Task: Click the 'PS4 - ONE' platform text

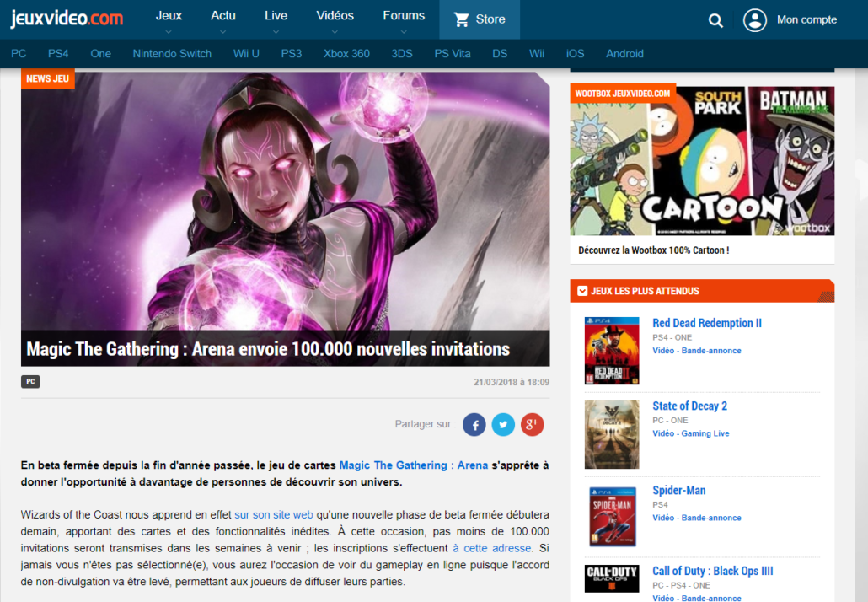Action: click(x=672, y=337)
